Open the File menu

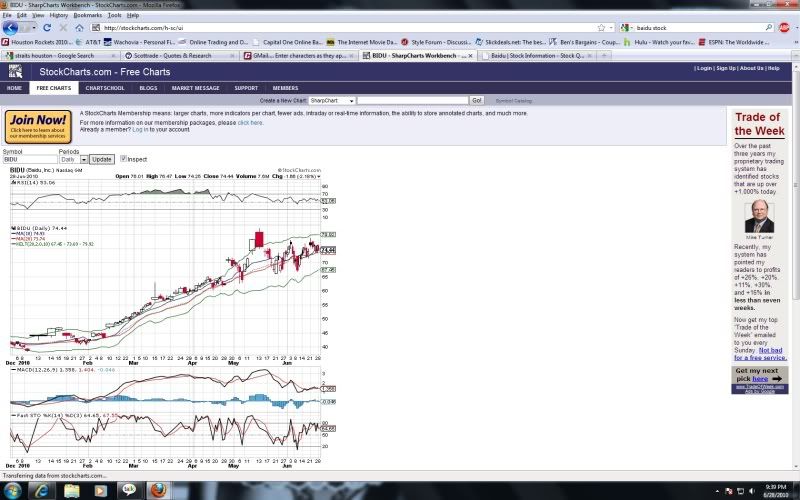(x=7, y=15)
